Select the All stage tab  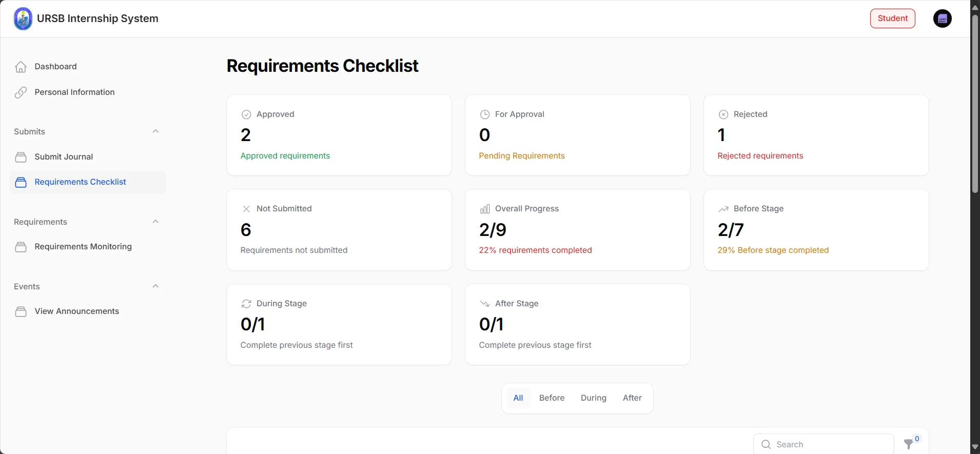point(518,398)
